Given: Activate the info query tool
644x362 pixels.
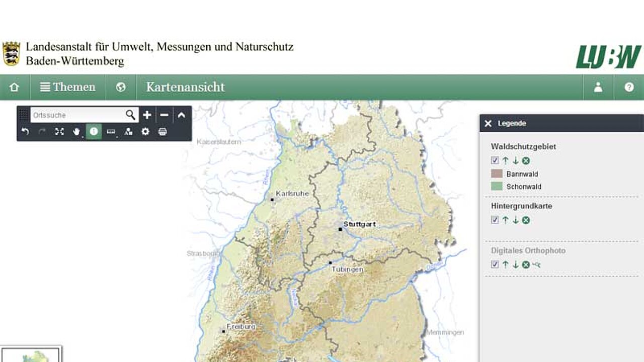Looking at the screenshot, I should coord(94,132).
